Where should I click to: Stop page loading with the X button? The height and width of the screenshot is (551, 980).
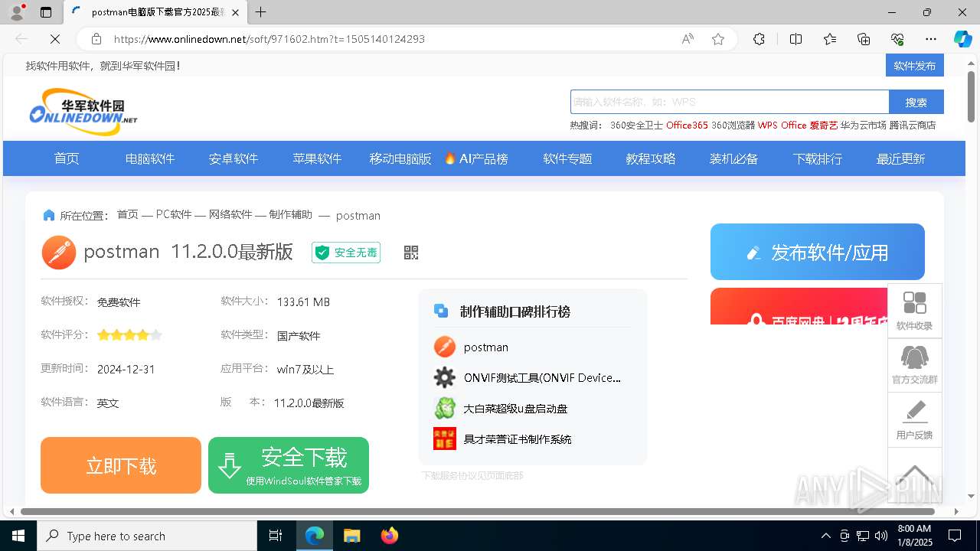click(x=54, y=39)
